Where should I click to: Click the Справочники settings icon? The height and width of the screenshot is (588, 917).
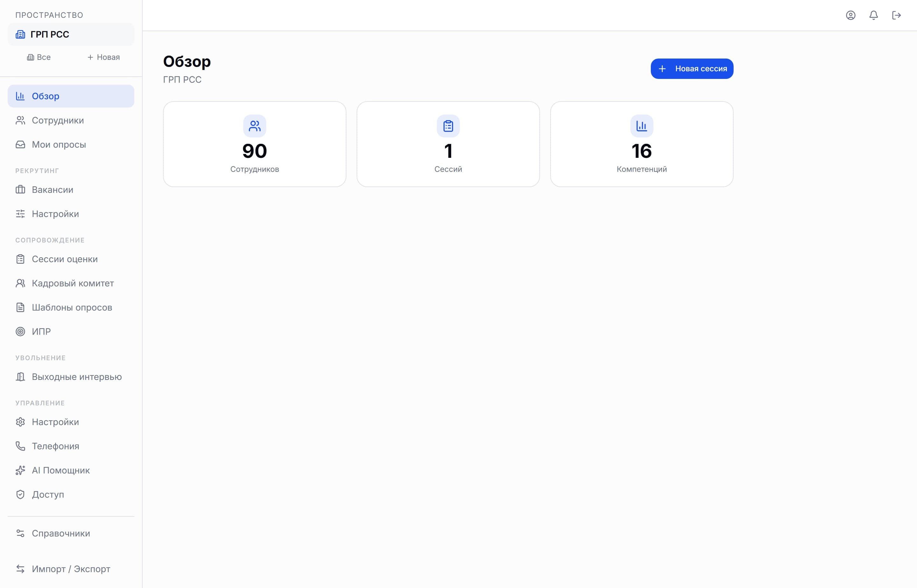(x=20, y=533)
